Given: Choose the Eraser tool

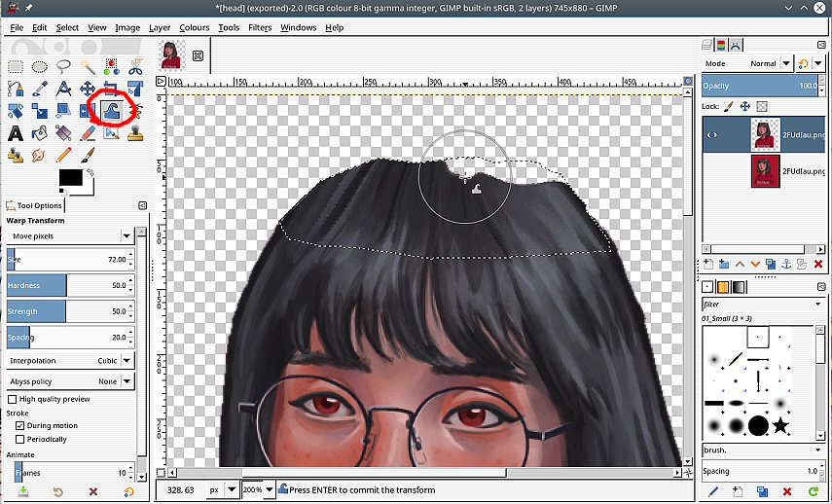Looking at the screenshot, I should point(88,133).
